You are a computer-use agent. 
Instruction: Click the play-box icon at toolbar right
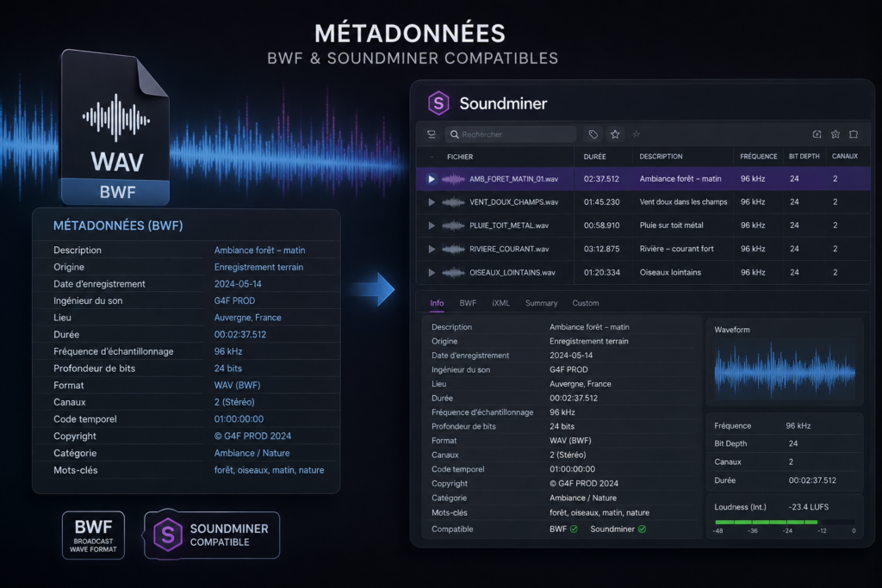coord(817,133)
